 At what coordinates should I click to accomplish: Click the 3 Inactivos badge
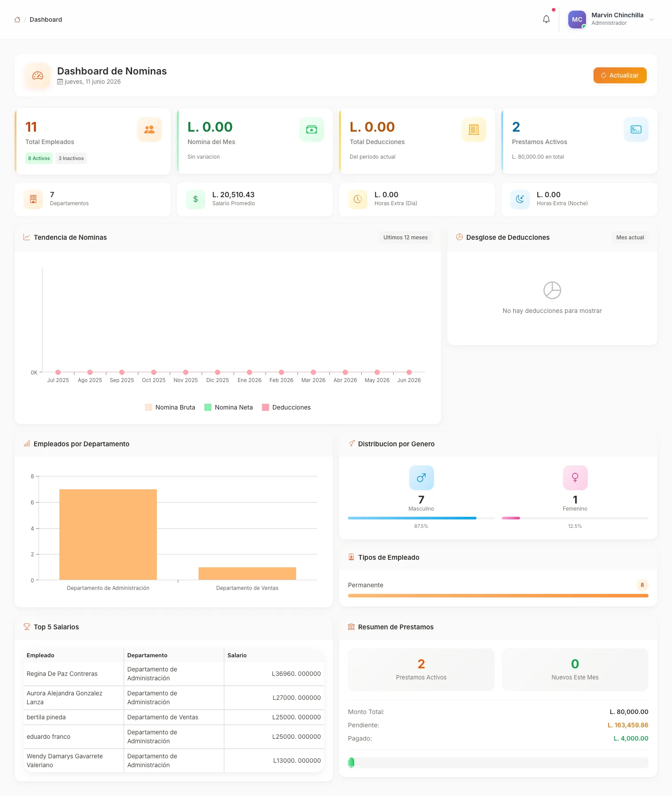pos(71,158)
